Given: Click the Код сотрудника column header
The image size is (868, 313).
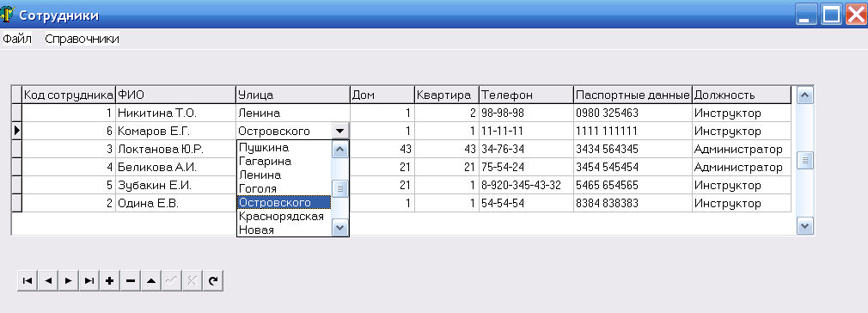Looking at the screenshot, I should (69, 95).
